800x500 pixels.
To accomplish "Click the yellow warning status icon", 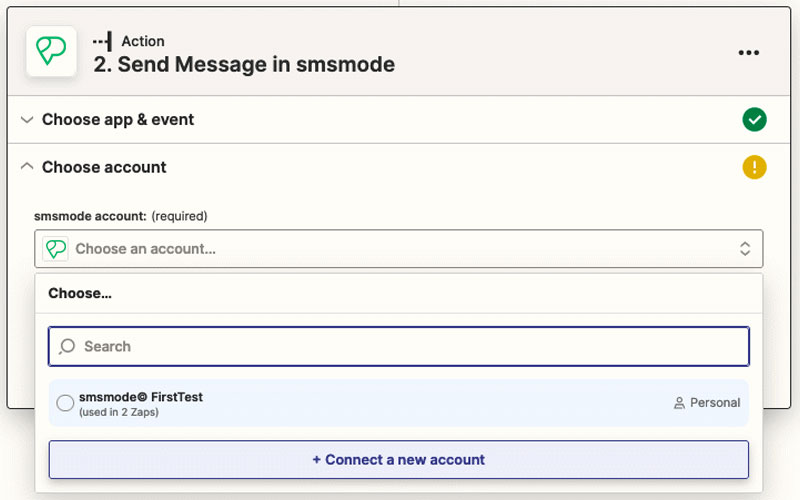I will pyautogui.click(x=754, y=167).
